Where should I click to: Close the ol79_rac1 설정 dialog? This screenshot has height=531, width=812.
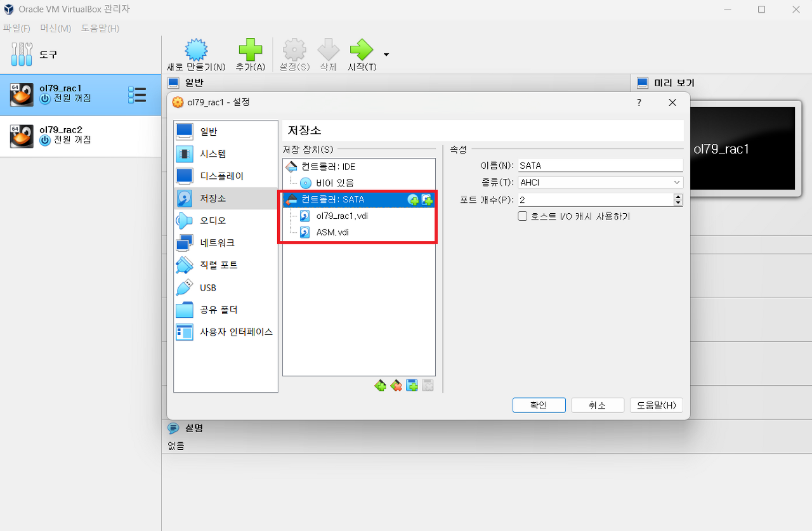click(672, 102)
